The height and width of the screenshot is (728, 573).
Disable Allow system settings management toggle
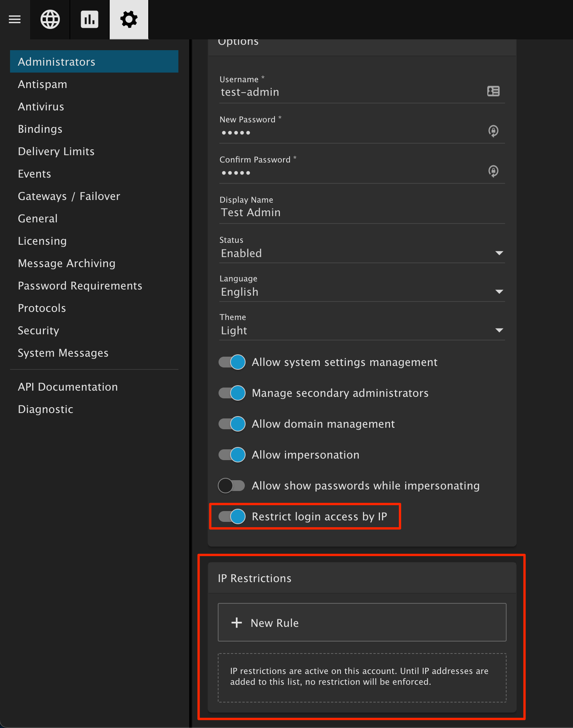click(x=232, y=362)
